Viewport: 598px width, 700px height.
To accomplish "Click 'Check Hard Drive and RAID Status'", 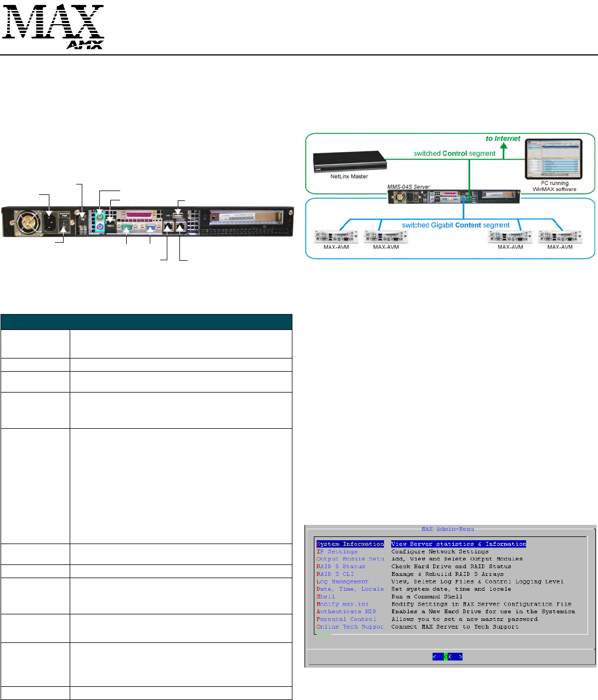I will pos(452,567).
